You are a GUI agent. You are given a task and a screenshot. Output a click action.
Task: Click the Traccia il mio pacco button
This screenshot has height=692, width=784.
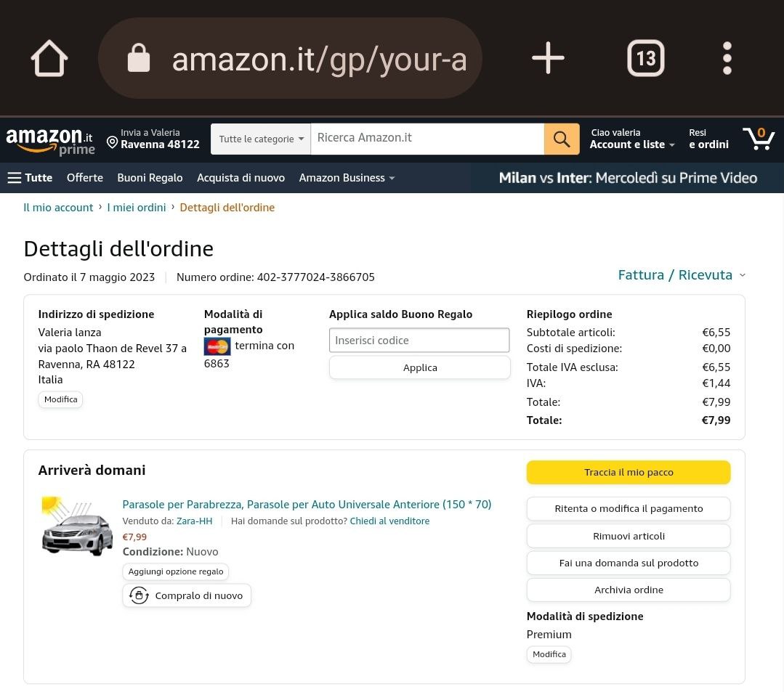click(629, 472)
